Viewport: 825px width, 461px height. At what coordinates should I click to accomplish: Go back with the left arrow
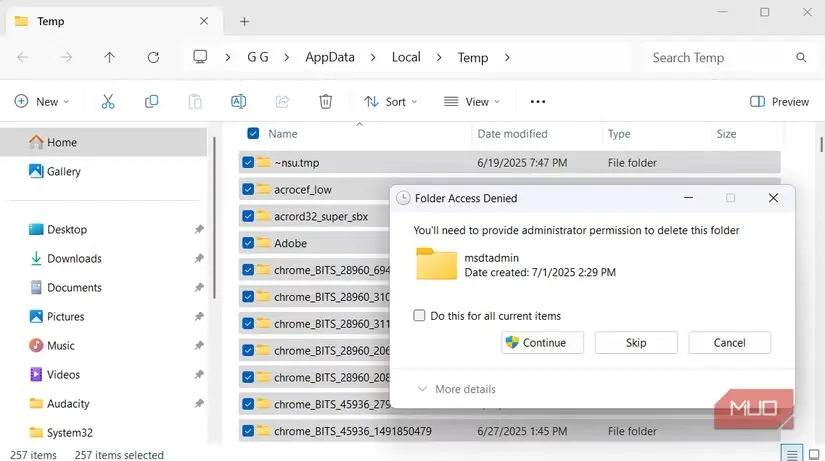[x=23, y=57]
